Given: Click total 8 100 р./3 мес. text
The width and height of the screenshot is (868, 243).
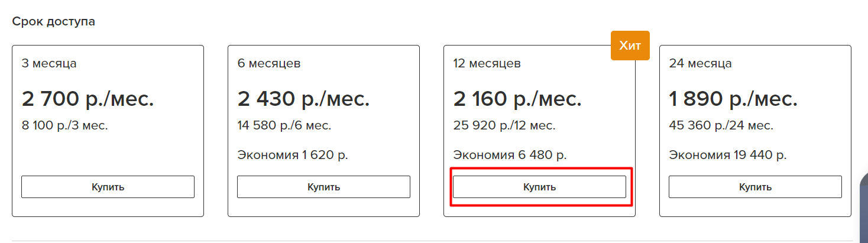Looking at the screenshot, I should [65, 125].
